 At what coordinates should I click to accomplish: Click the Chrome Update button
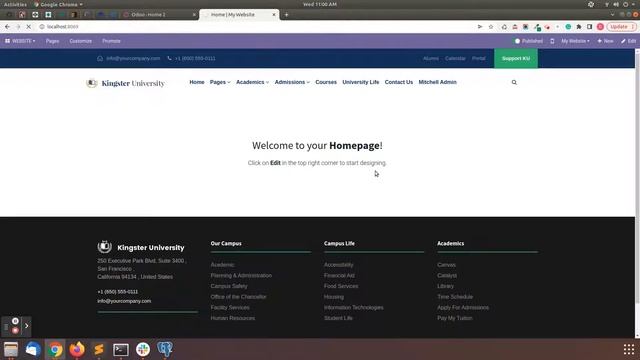[621, 27]
